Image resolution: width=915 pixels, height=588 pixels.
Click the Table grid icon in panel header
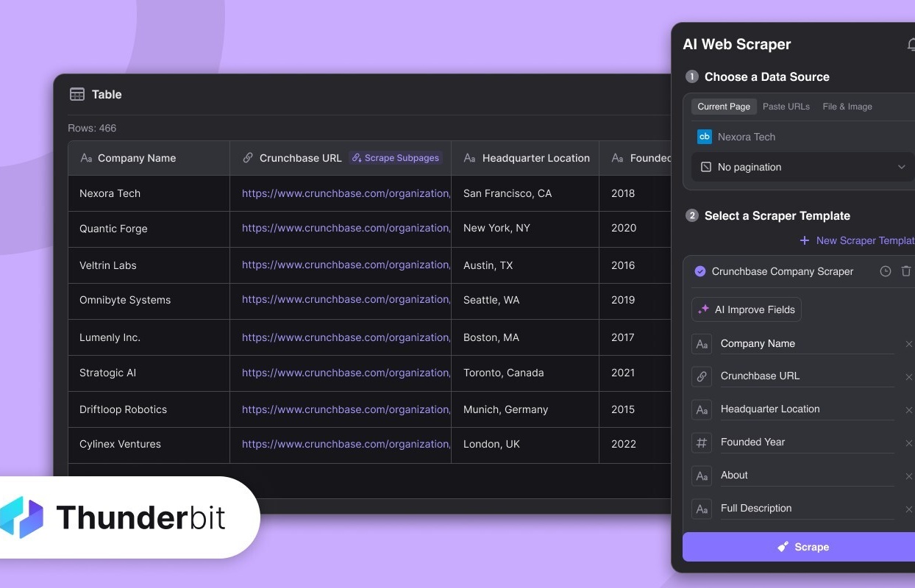click(77, 94)
